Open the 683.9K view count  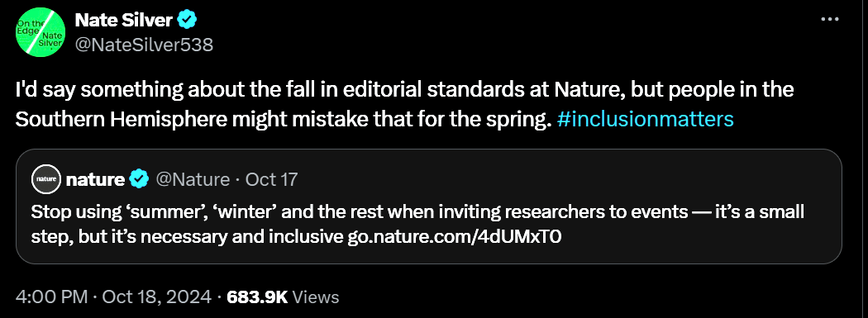pyautogui.click(x=259, y=297)
